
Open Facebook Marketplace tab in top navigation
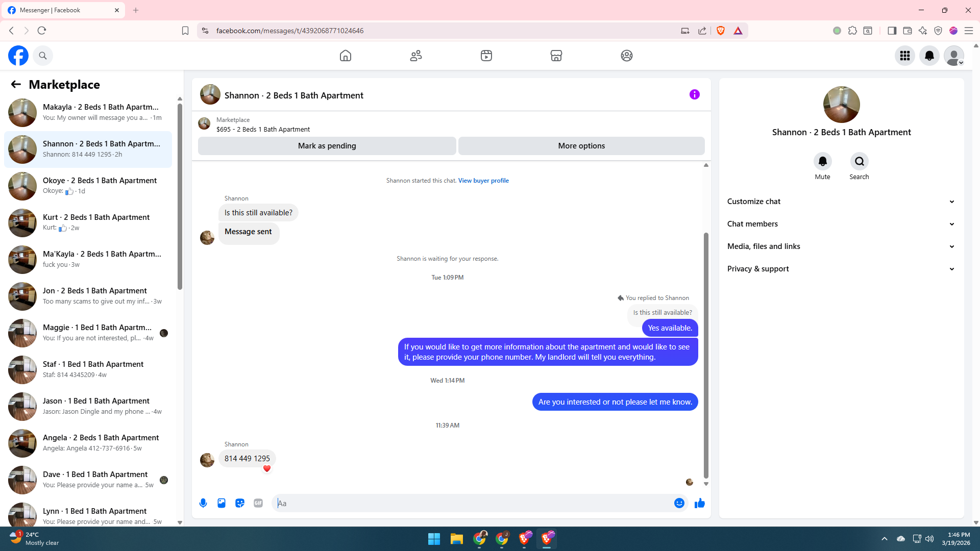(x=556, y=56)
